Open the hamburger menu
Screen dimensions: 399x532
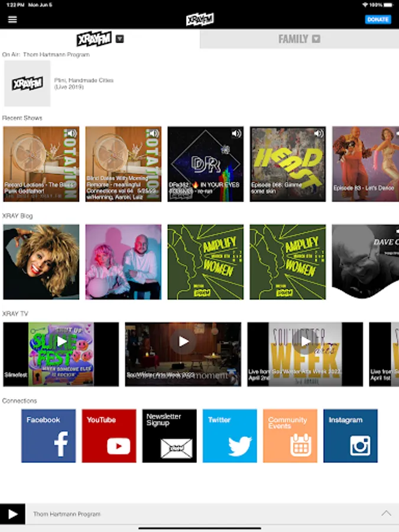[x=12, y=20]
